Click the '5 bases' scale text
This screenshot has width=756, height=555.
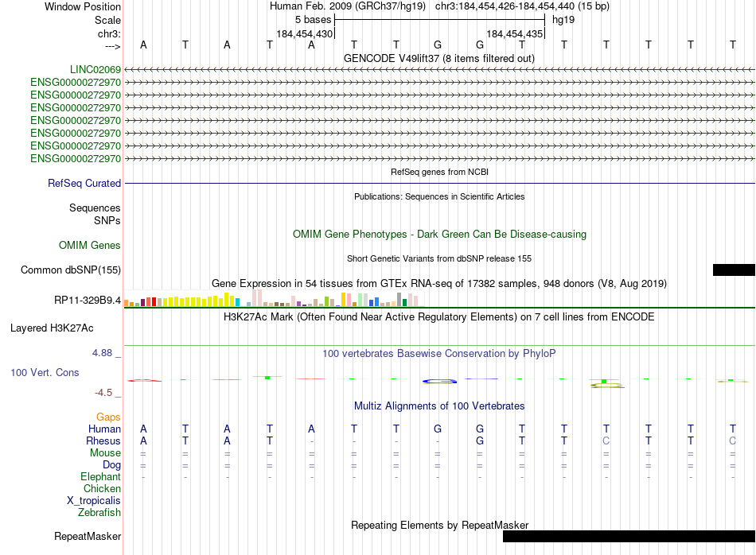(313, 20)
